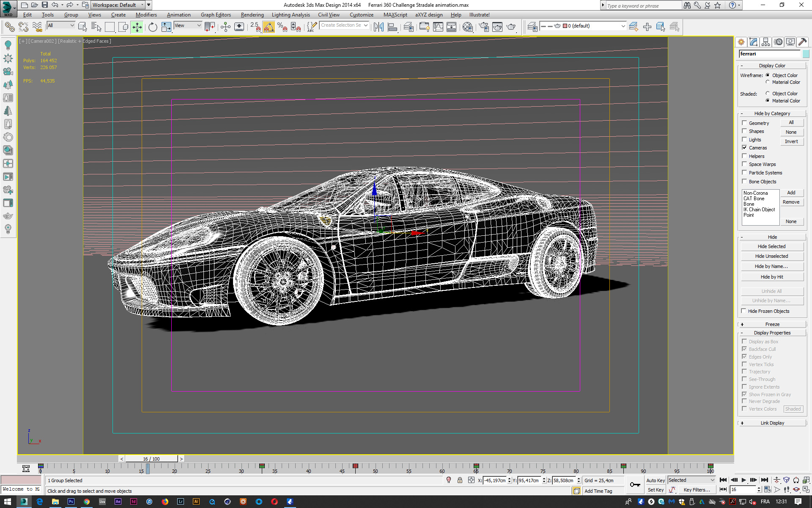Open Render Setup teapot icon
This screenshot has height=508, width=812.
click(483, 27)
